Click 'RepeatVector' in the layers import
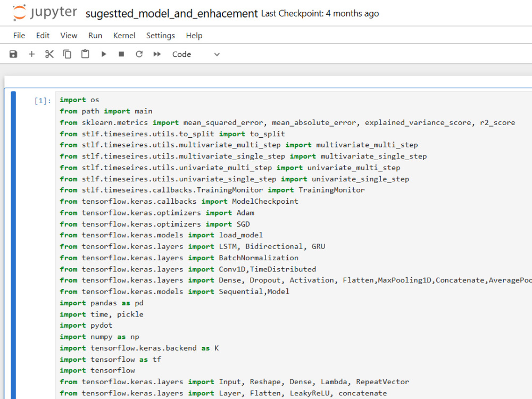The height and width of the screenshot is (399, 532). (383, 381)
